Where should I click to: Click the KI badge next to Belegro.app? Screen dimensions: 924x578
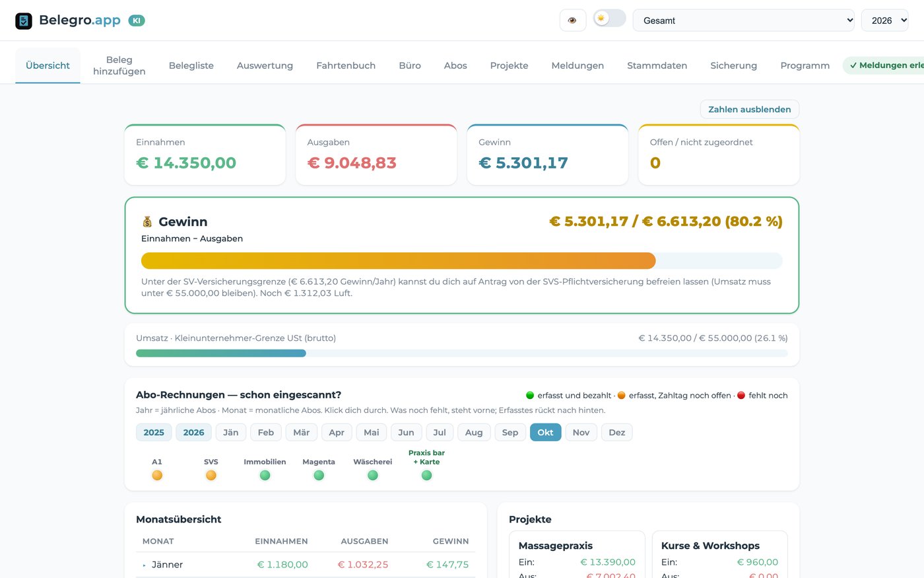137,20
